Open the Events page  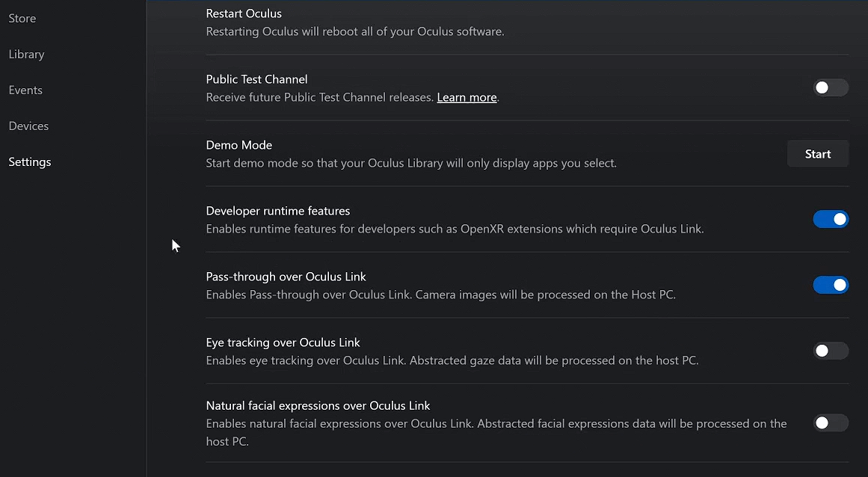point(25,90)
